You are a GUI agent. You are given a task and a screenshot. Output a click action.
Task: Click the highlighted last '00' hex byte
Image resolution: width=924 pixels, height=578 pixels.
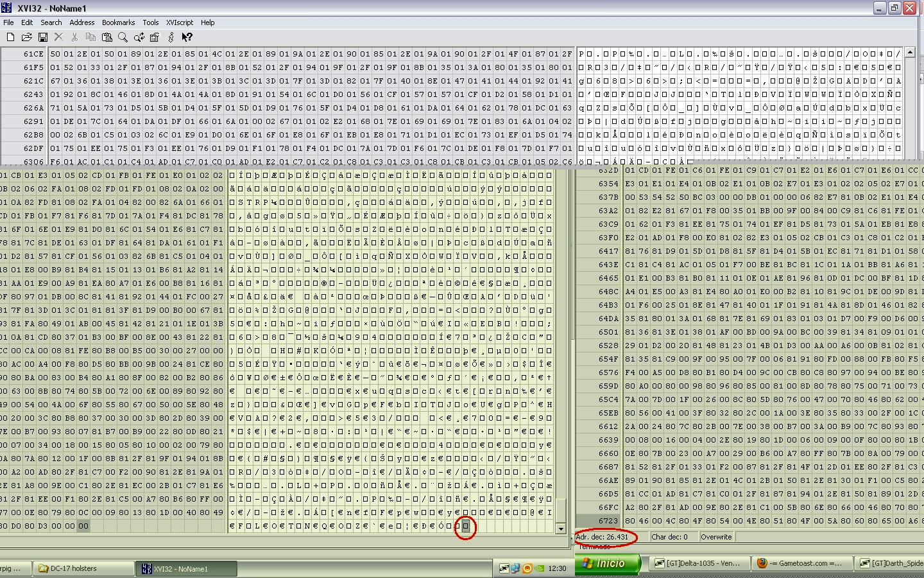click(x=83, y=526)
